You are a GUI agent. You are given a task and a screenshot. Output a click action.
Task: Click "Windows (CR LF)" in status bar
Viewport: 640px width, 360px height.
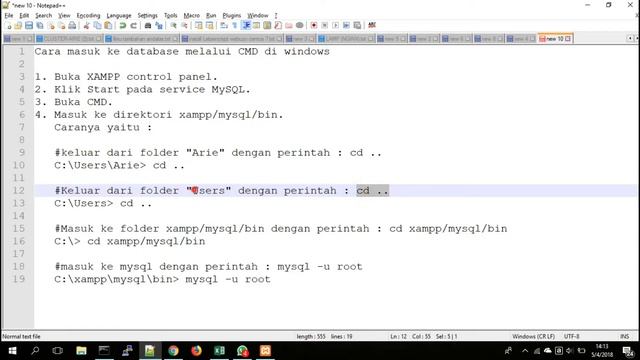533,336
